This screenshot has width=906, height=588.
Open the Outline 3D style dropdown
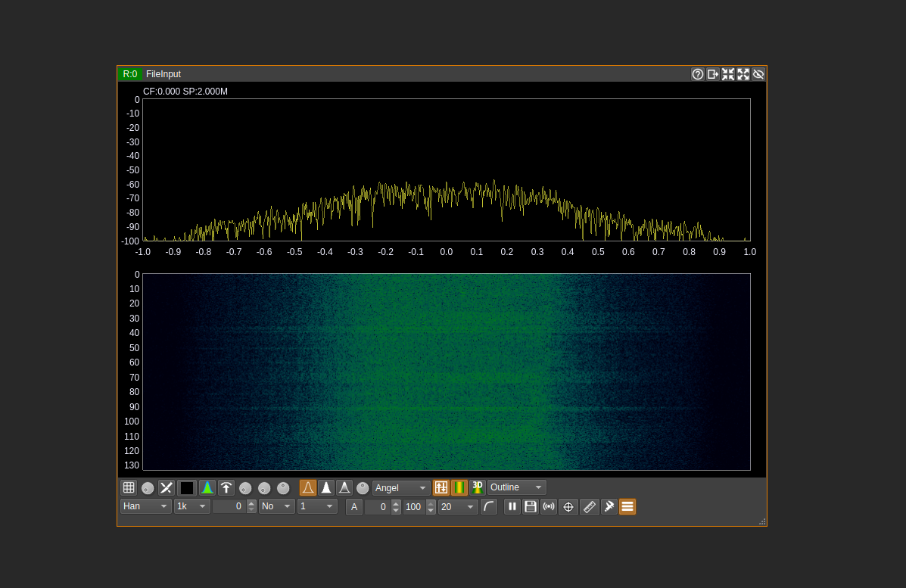pyautogui.click(x=517, y=487)
